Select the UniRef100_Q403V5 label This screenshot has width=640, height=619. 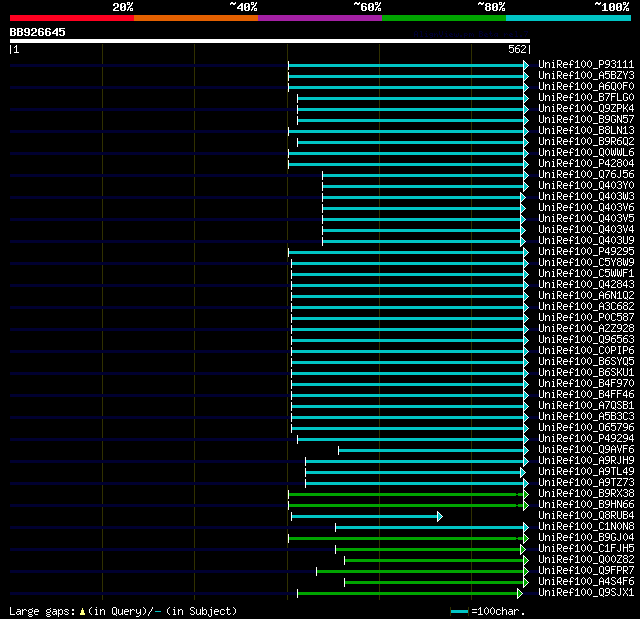(x=586, y=219)
